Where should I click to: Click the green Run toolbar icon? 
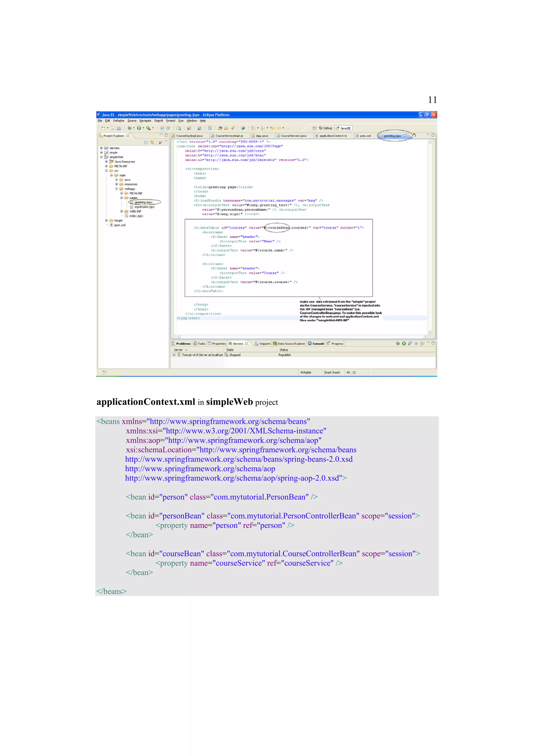click(x=139, y=128)
